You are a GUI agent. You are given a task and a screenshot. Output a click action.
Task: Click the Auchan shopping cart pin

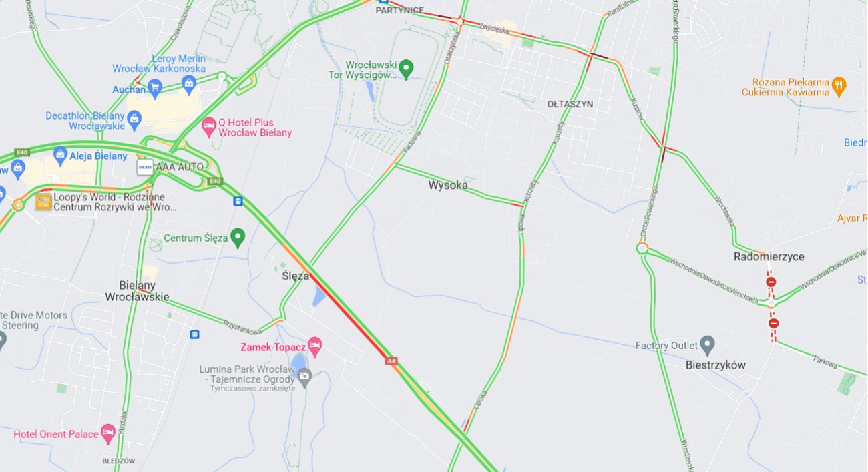pos(155,86)
